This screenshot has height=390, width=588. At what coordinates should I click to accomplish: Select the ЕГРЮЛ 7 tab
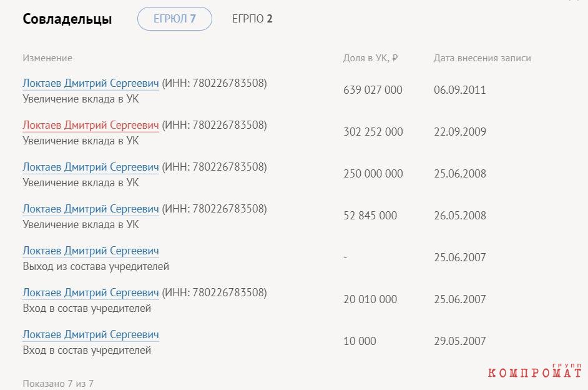pyautogui.click(x=175, y=19)
